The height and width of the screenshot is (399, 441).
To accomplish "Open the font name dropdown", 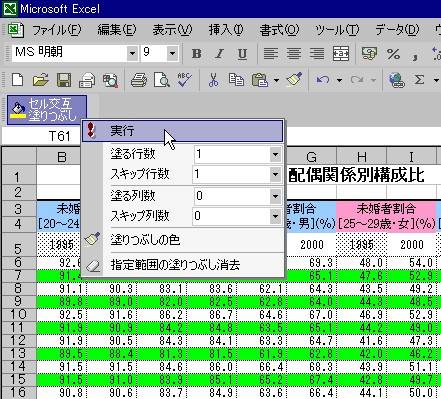I will click(x=132, y=53).
